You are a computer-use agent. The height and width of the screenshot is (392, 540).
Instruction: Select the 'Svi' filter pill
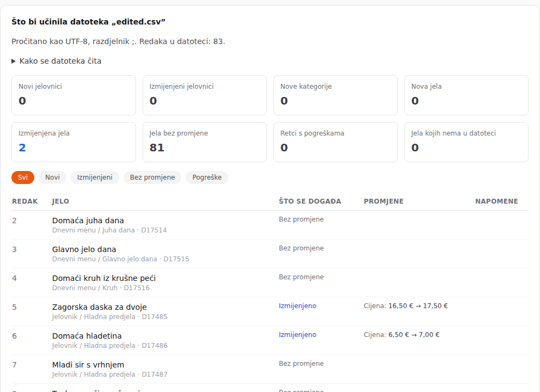point(23,177)
